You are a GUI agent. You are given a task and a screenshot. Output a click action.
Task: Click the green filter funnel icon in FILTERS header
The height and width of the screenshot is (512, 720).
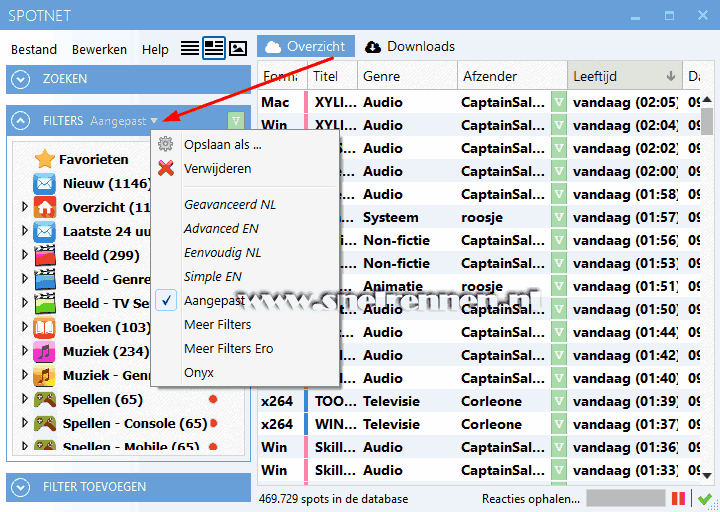(236, 121)
